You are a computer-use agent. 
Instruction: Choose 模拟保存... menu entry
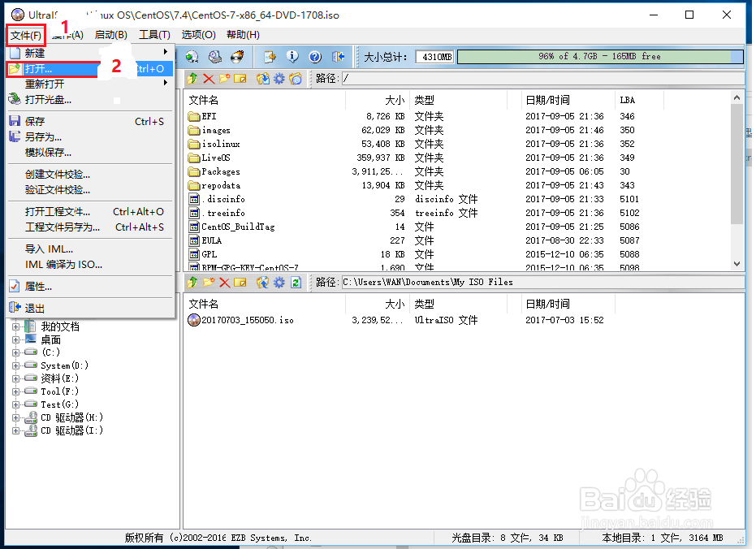coord(89,153)
